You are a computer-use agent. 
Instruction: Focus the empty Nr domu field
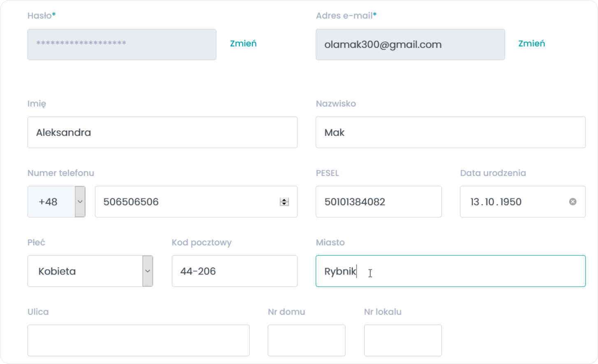306,341
